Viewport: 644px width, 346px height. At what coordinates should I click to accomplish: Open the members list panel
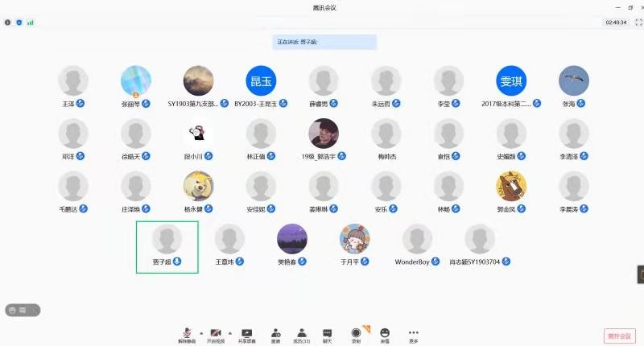(x=301, y=333)
